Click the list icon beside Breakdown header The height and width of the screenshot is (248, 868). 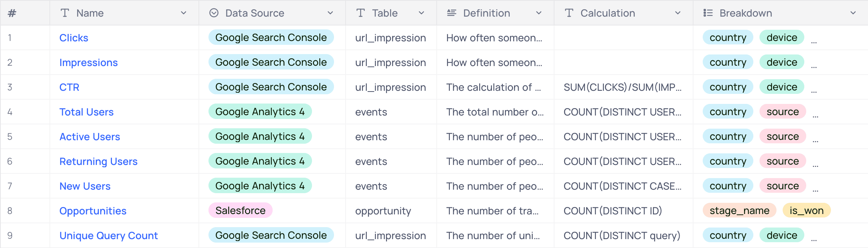coord(708,13)
